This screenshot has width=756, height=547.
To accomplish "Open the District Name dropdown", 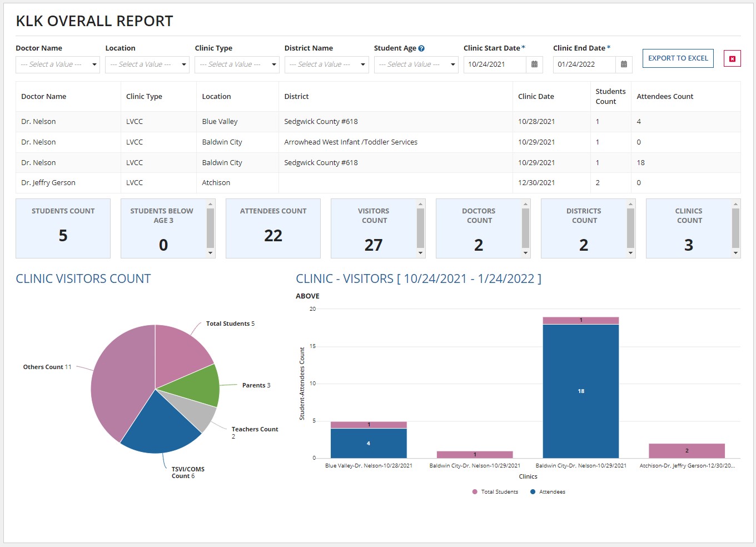I will 326,64.
